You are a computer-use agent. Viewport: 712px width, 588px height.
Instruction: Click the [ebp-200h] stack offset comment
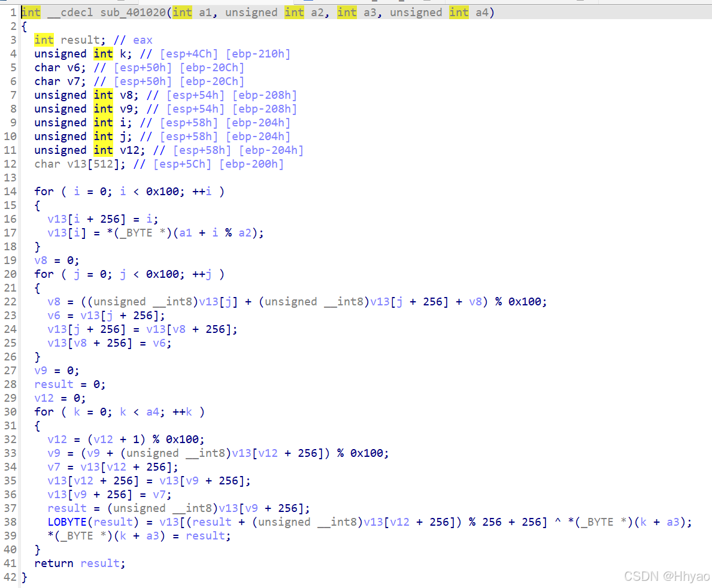(x=252, y=164)
